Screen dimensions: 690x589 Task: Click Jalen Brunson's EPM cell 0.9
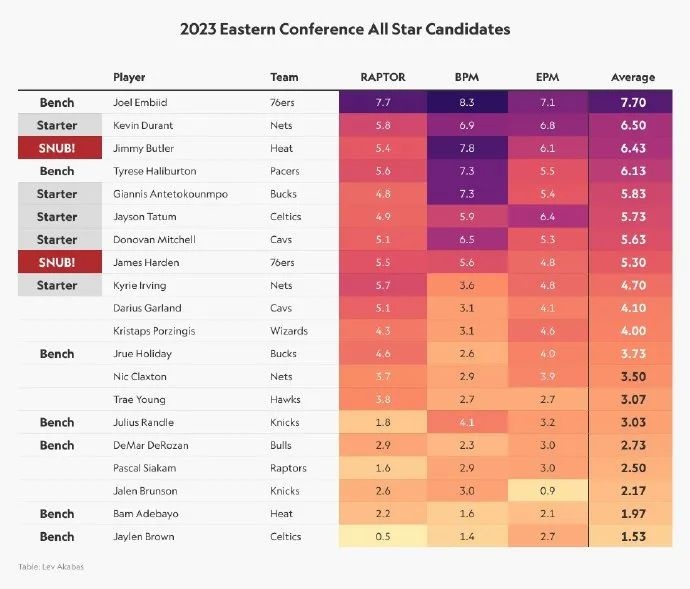point(547,490)
